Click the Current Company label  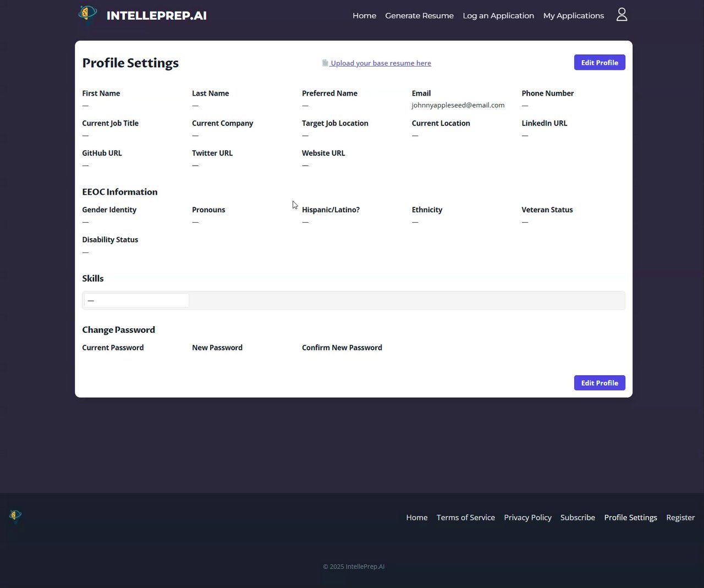[x=223, y=123]
